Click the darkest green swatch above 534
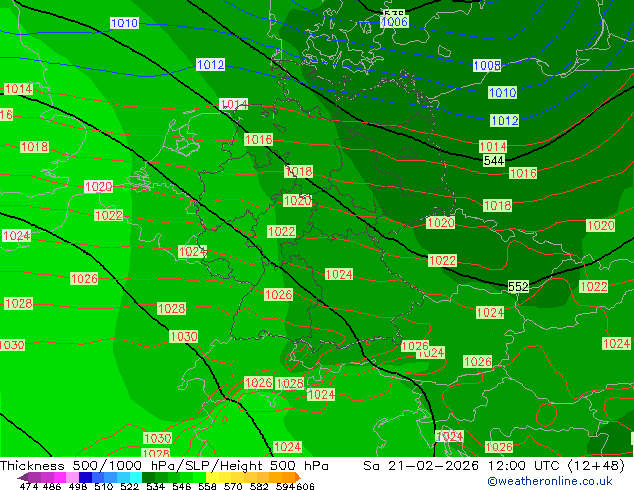This screenshot has height=490, width=634. pos(148,477)
